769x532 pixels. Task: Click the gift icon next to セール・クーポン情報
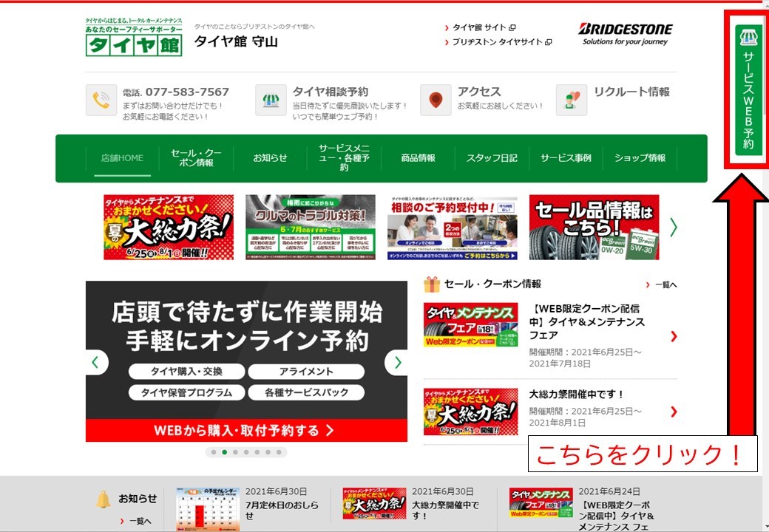click(x=432, y=284)
